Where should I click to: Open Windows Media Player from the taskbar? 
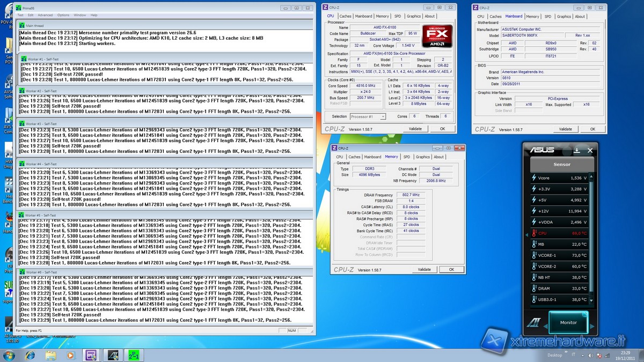[x=70, y=354]
